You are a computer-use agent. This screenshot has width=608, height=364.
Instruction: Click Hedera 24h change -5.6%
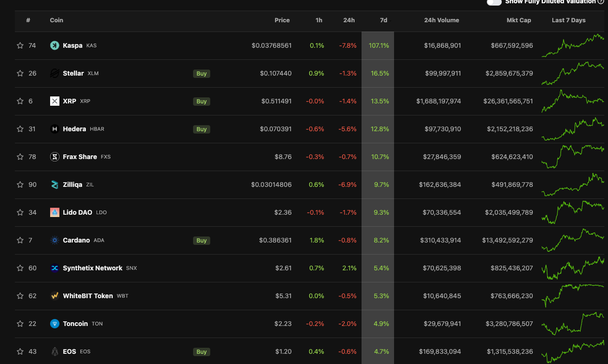point(348,129)
